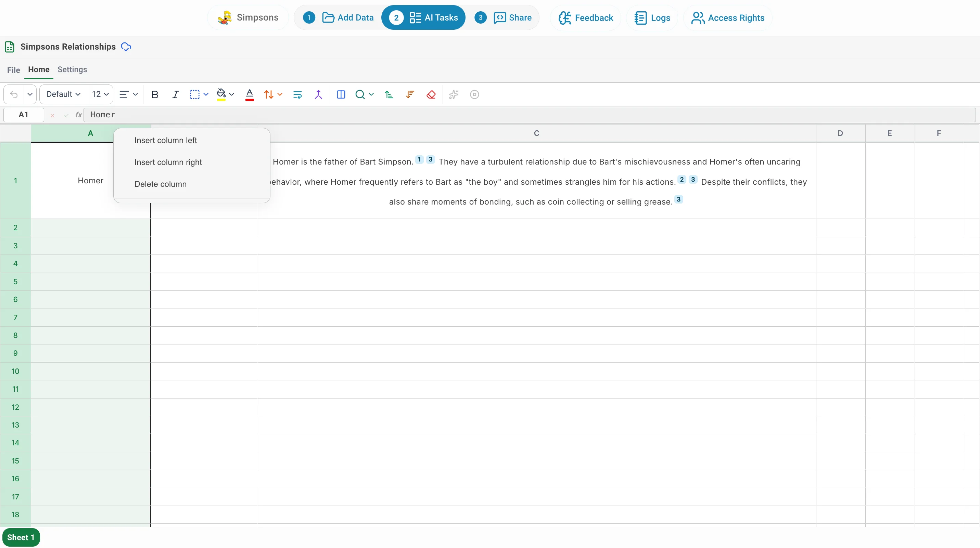Expand the fill color dropdown chevron
Viewport: 980px width, 548px height.
coord(232,94)
